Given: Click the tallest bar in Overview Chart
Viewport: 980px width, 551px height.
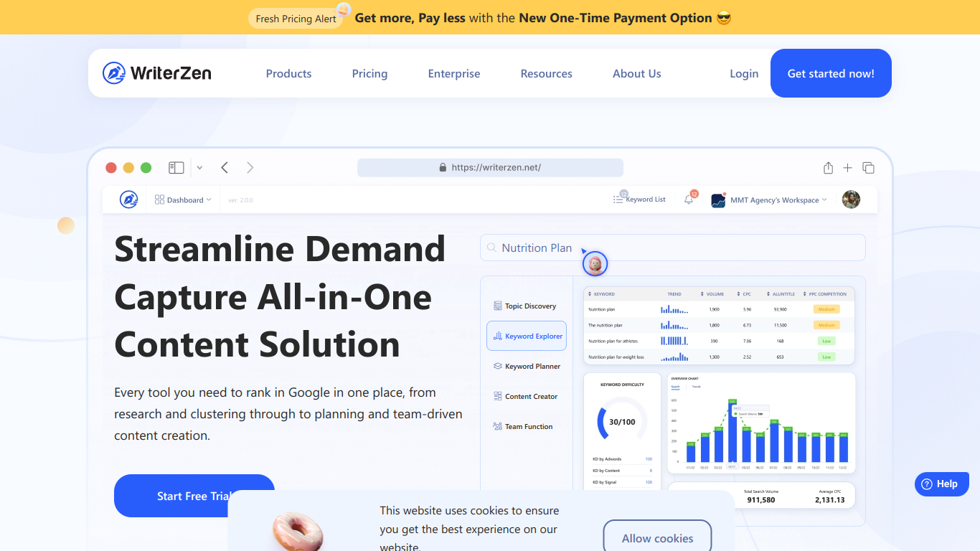Looking at the screenshot, I should 732,430.
